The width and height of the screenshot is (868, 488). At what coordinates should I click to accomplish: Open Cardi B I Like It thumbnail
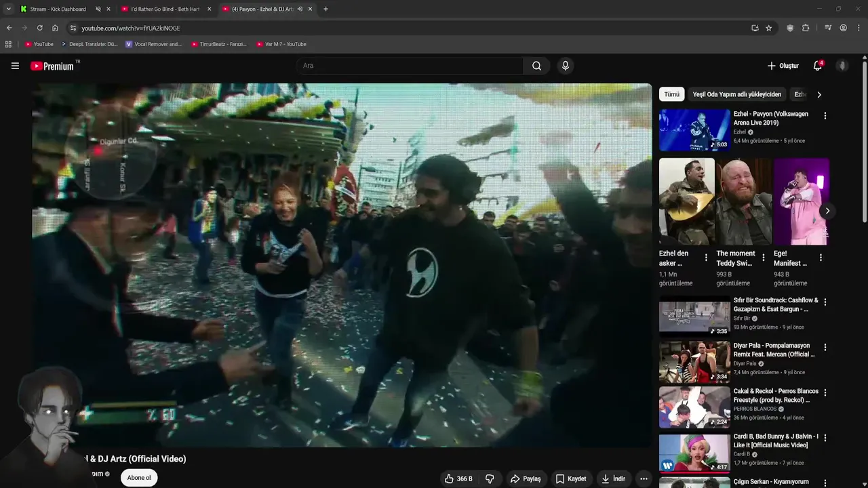point(694,452)
